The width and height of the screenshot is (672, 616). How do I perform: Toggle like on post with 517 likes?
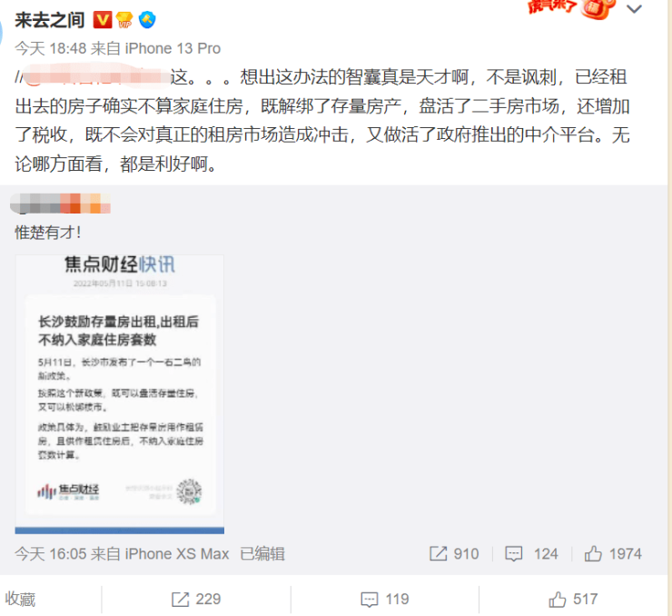pos(573,600)
